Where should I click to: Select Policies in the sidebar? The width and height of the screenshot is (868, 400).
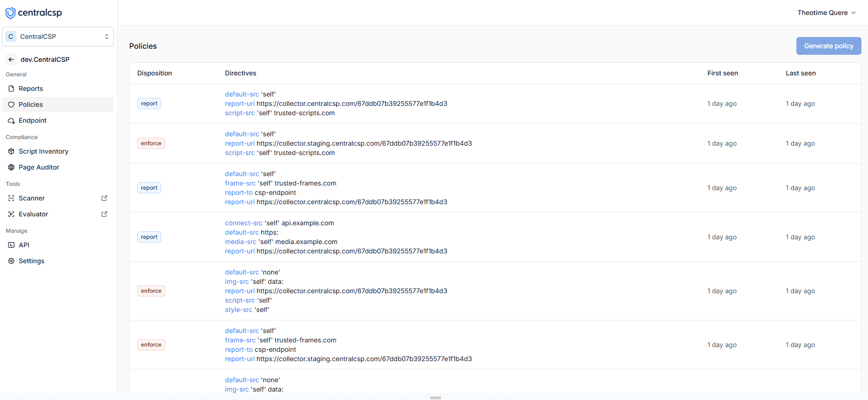tap(31, 104)
